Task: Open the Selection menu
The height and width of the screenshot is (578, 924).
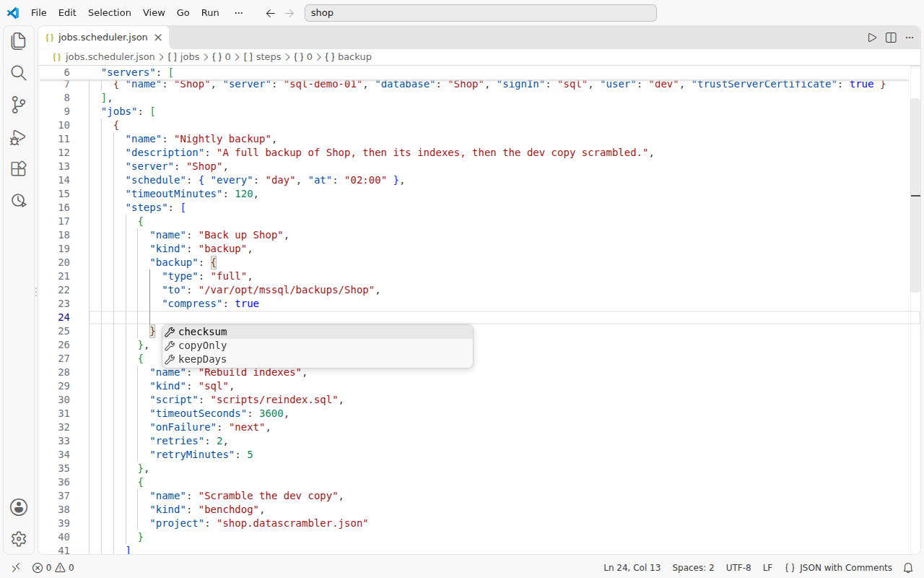Action: click(x=110, y=13)
